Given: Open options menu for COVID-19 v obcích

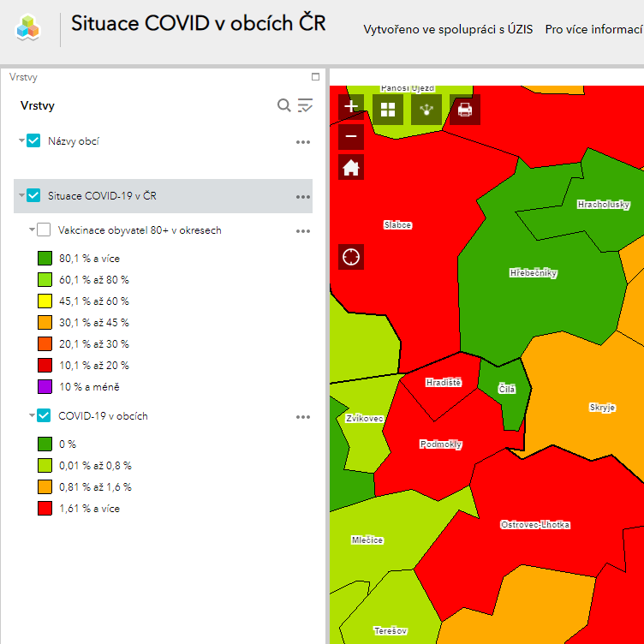Looking at the screenshot, I should [x=302, y=417].
